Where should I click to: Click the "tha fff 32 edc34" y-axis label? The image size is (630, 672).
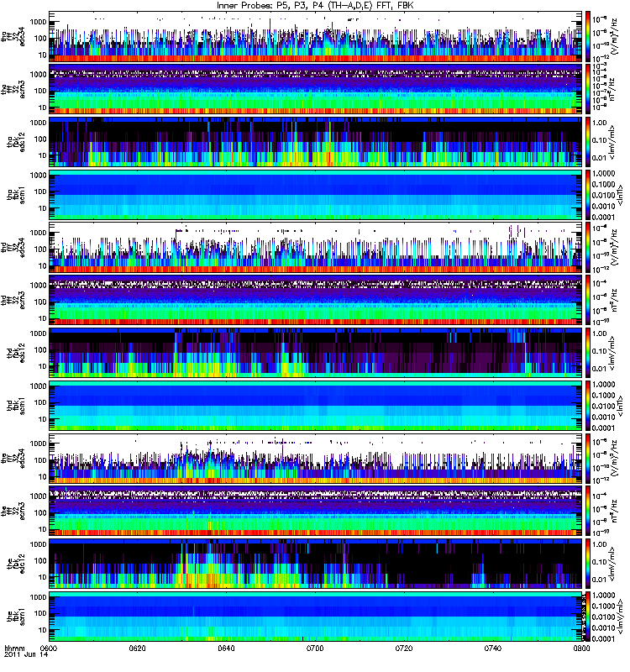click(x=13, y=36)
